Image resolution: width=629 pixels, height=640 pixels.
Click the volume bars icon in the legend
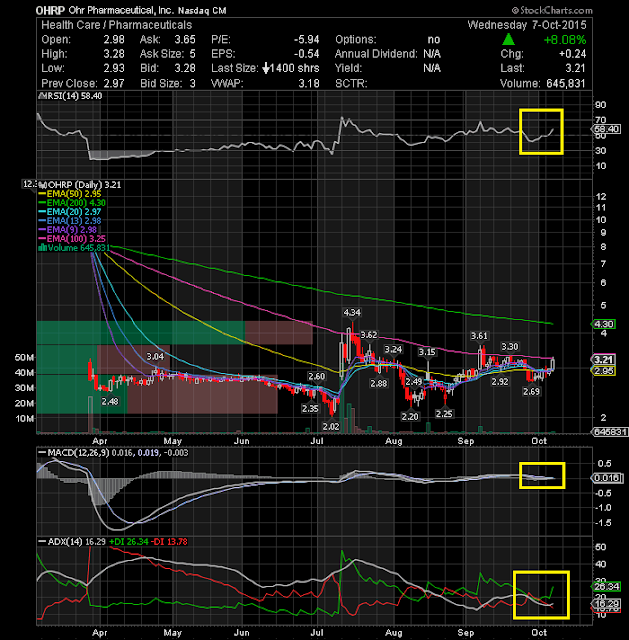pyautogui.click(x=42, y=248)
